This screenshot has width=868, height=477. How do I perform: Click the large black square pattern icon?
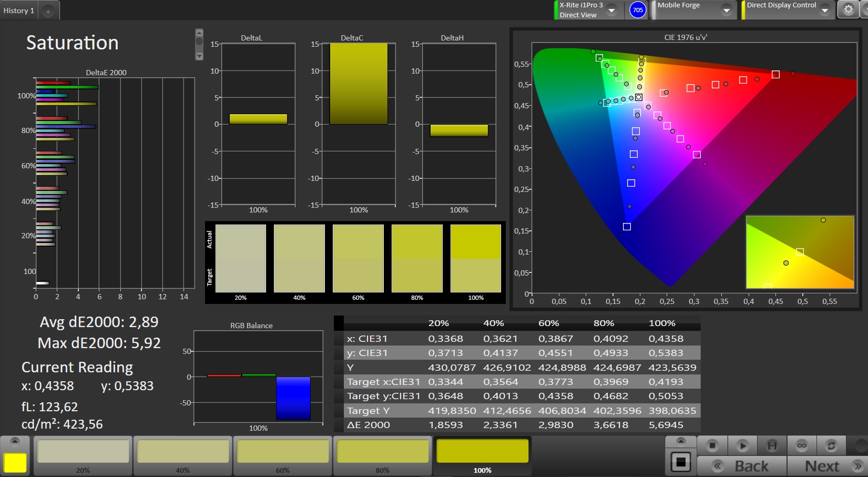point(680,463)
